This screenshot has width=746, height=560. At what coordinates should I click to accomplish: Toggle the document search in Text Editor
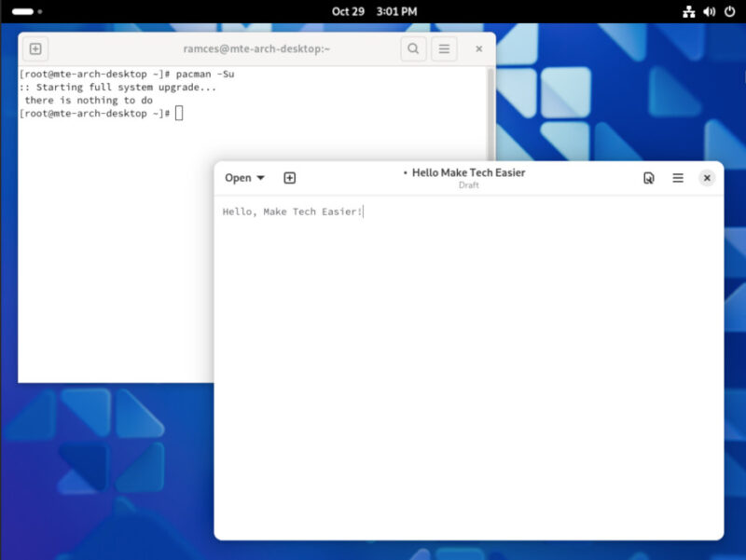[648, 177]
